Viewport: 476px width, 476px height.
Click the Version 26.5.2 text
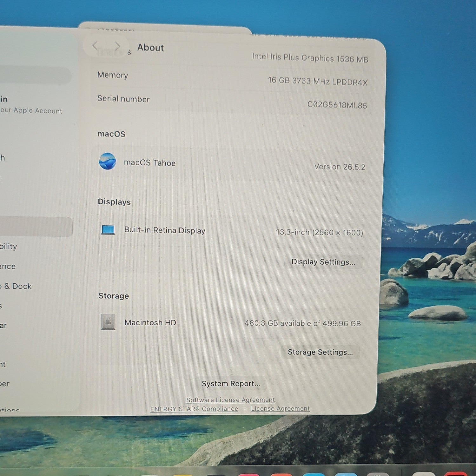pyautogui.click(x=340, y=167)
